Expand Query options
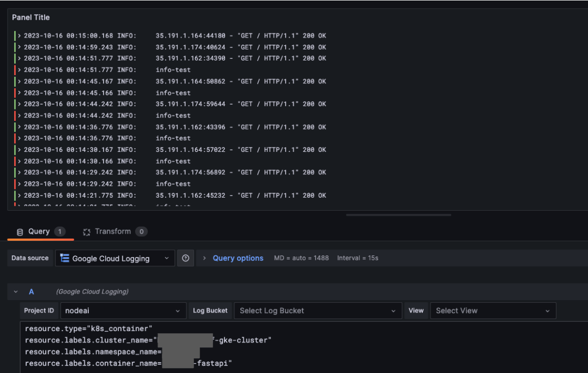The height and width of the screenshot is (373, 588). 204,258
